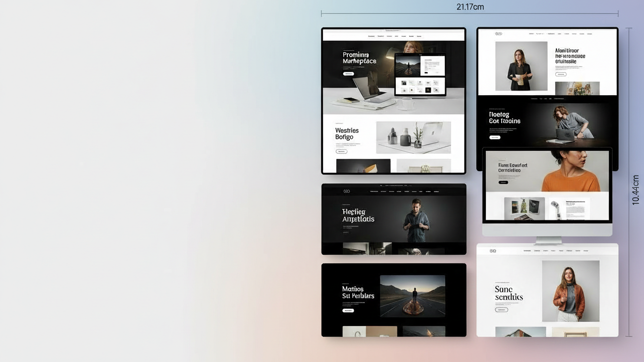This screenshot has height=362, width=644.
Task: Click the outlined button beneath Sanc senaltics
Action: (501, 310)
